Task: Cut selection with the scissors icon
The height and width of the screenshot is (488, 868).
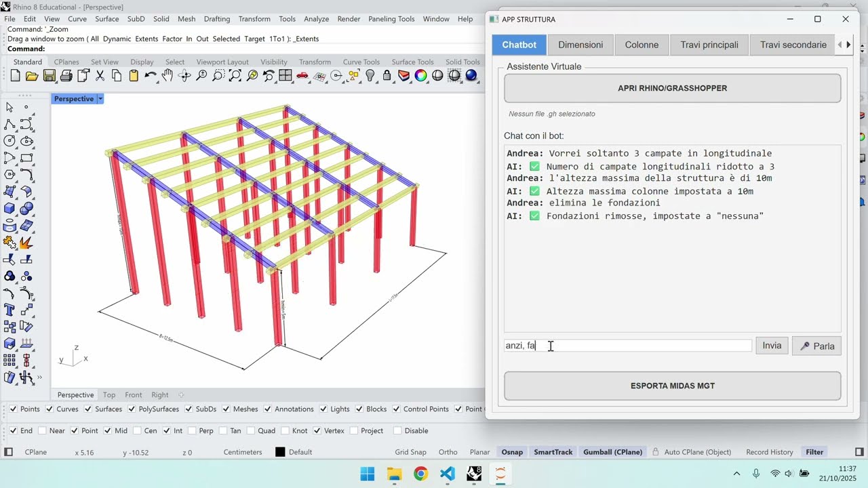Action: (x=100, y=76)
